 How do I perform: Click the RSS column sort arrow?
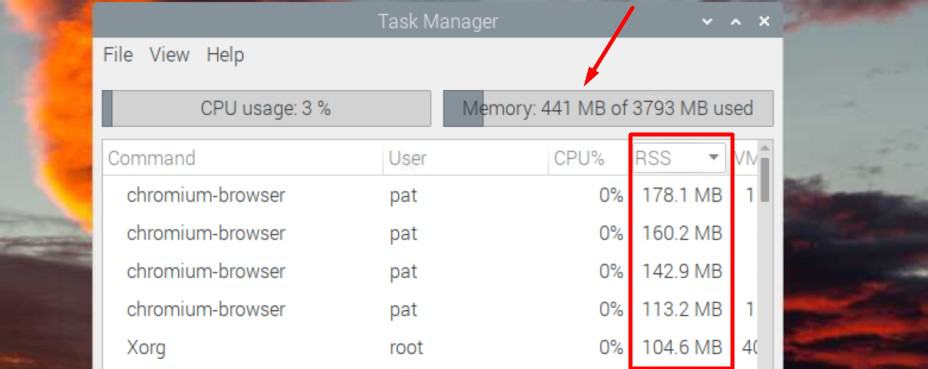[x=714, y=158]
